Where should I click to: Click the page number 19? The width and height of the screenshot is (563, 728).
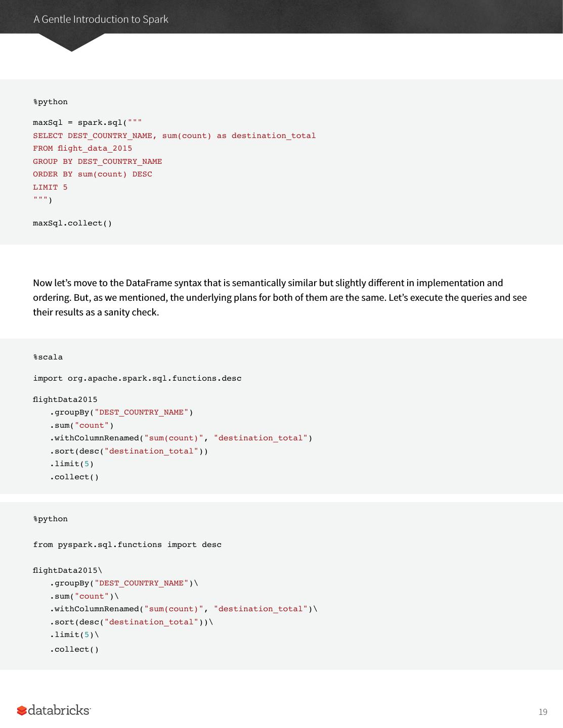(543, 712)
